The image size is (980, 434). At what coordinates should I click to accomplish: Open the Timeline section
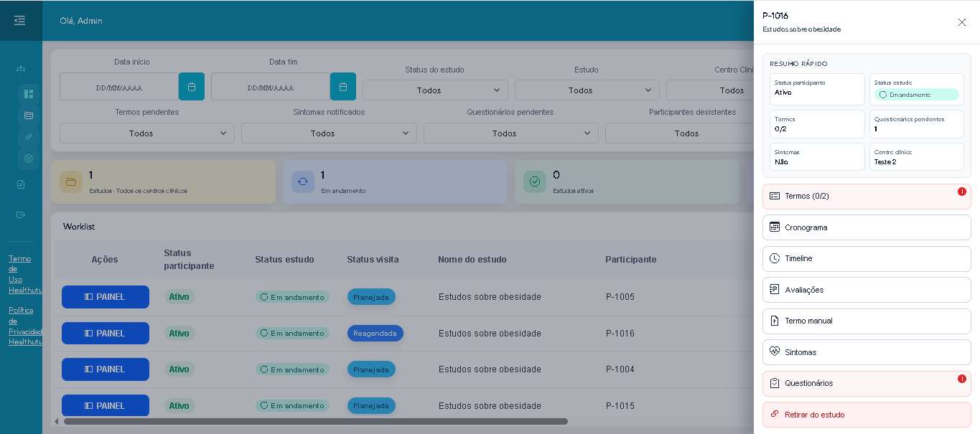867,258
